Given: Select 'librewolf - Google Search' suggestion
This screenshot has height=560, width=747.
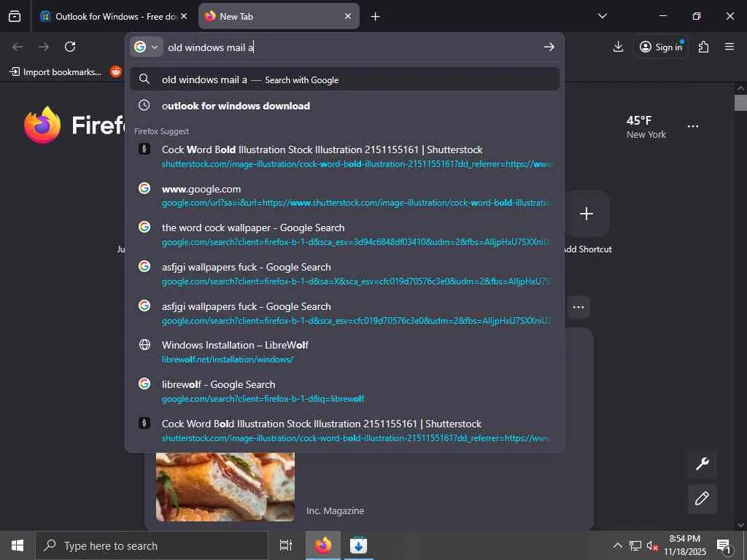Looking at the screenshot, I should click(x=344, y=391).
